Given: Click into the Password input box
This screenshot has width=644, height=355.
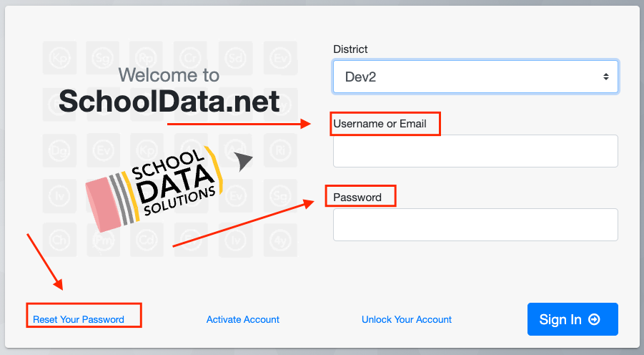Looking at the screenshot, I should tap(475, 225).
